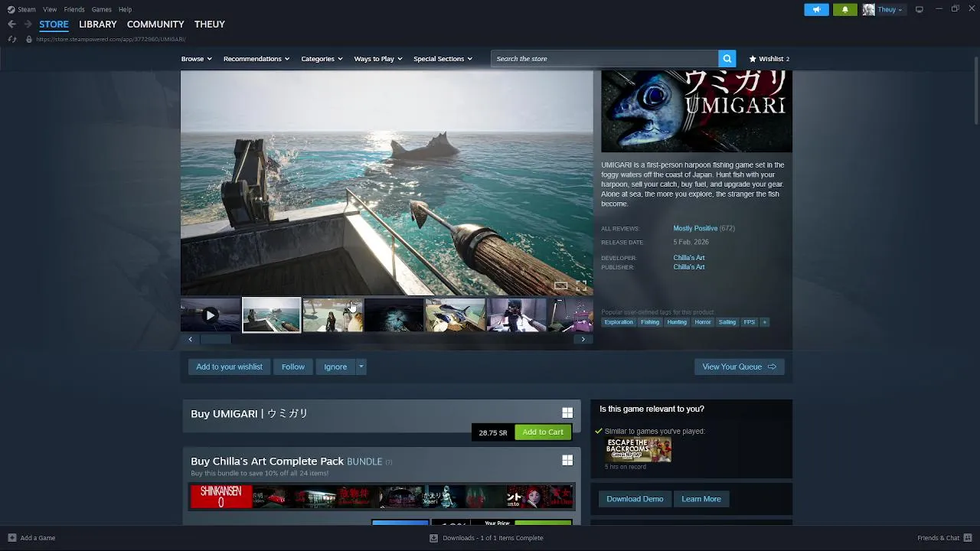The height and width of the screenshot is (551, 980).
Task: Open the Ways to Play dropdown
Action: coord(378,59)
